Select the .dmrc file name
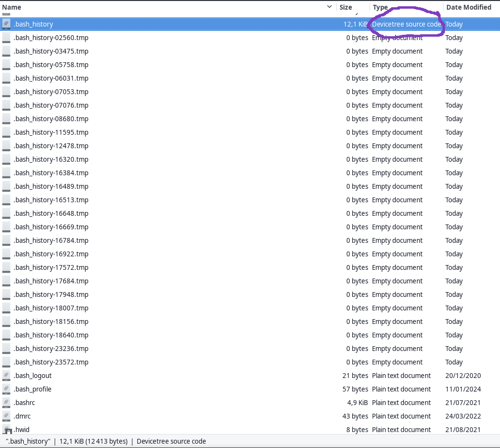This screenshot has width=500, height=448. (x=22, y=416)
